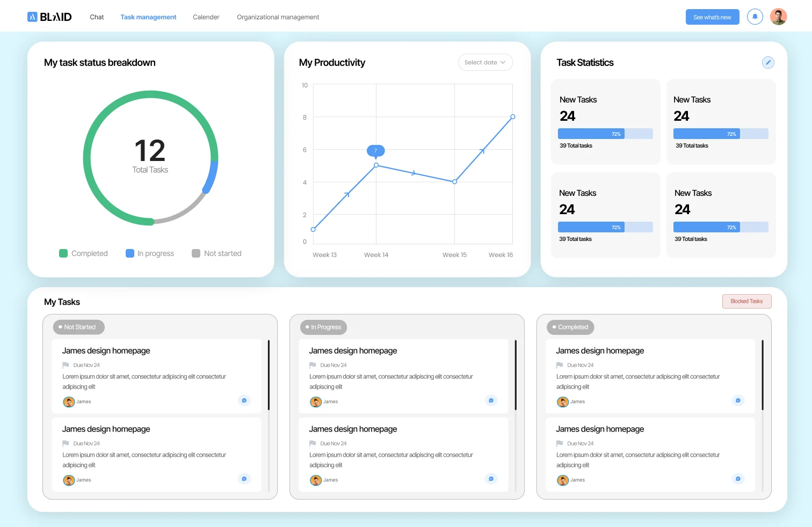Open the notification bell

click(x=755, y=17)
